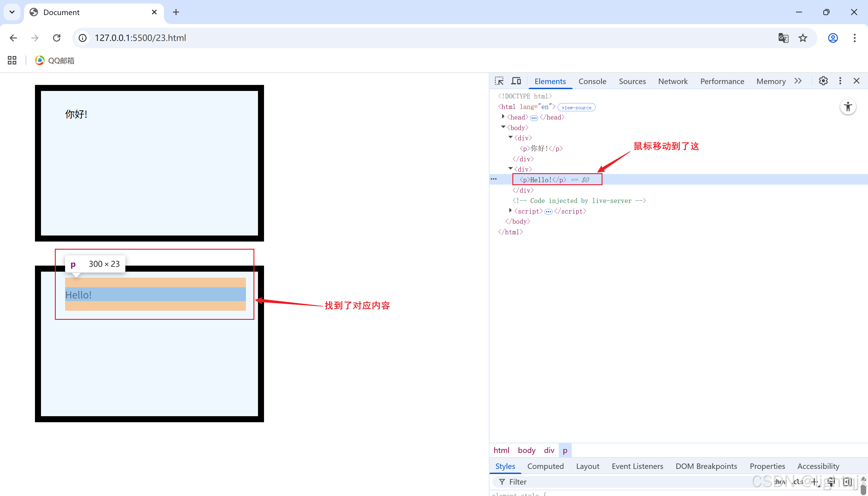Select body in the DOM breadcrumb
Screen dimensions: 868x496
527,450
